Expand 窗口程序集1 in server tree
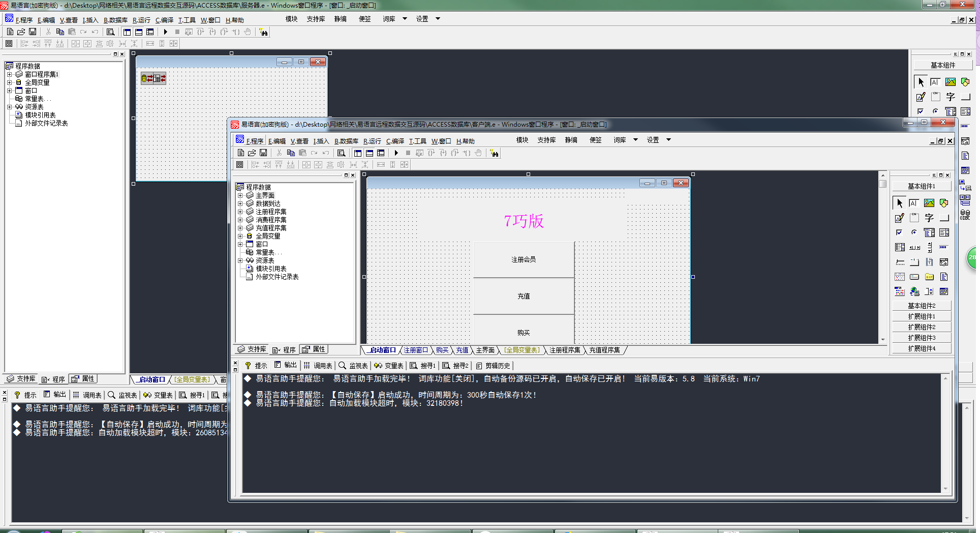This screenshot has height=533, width=980. (x=9, y=74)
